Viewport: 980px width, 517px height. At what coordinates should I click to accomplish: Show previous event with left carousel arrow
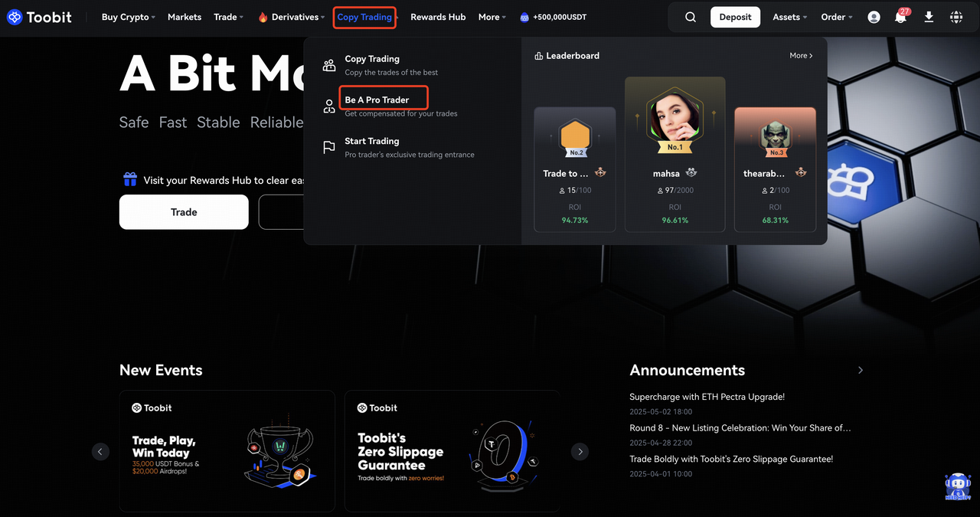pos(101,451)
